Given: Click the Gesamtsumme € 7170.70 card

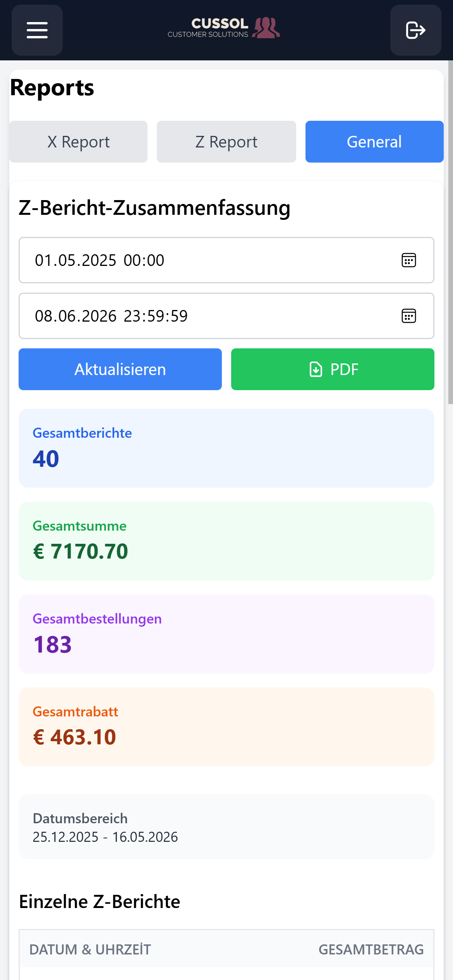Looking at the screenshot, I should [x=226, y=541].
